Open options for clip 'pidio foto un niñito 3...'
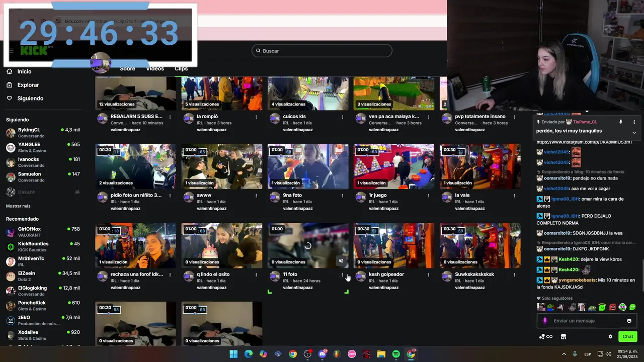 [x=170, y=196]
